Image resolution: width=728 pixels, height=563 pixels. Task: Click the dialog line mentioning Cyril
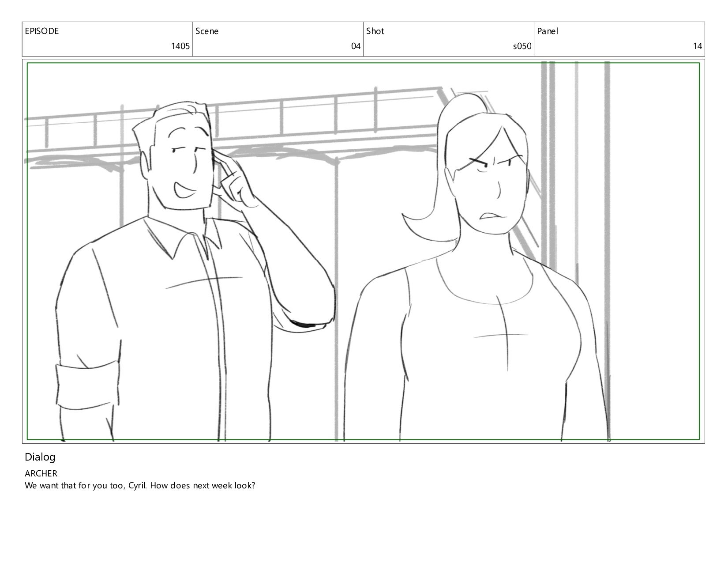click(x=140, y=486)
